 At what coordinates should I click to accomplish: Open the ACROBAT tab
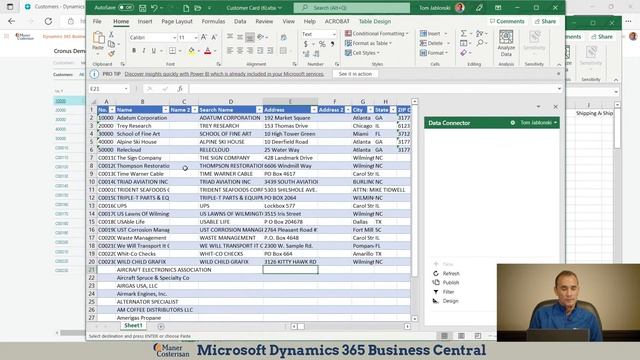point(337,21)
